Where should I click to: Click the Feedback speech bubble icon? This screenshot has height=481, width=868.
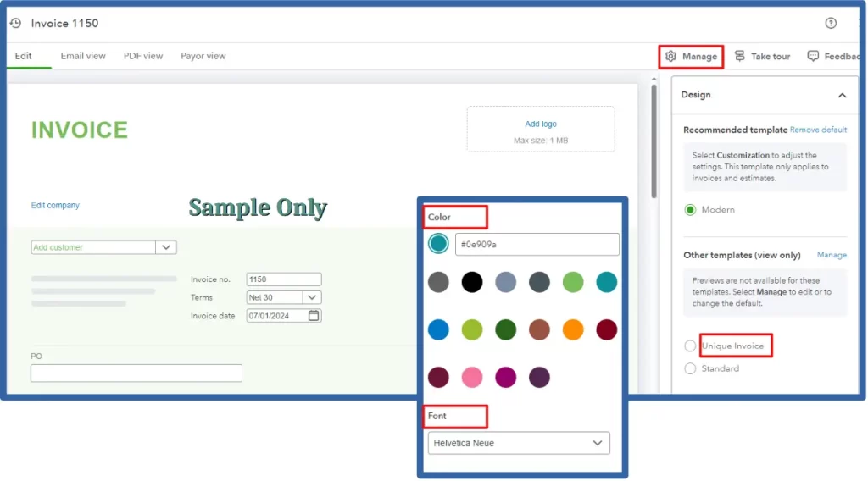pyautogui.click(x=813, y=56)
